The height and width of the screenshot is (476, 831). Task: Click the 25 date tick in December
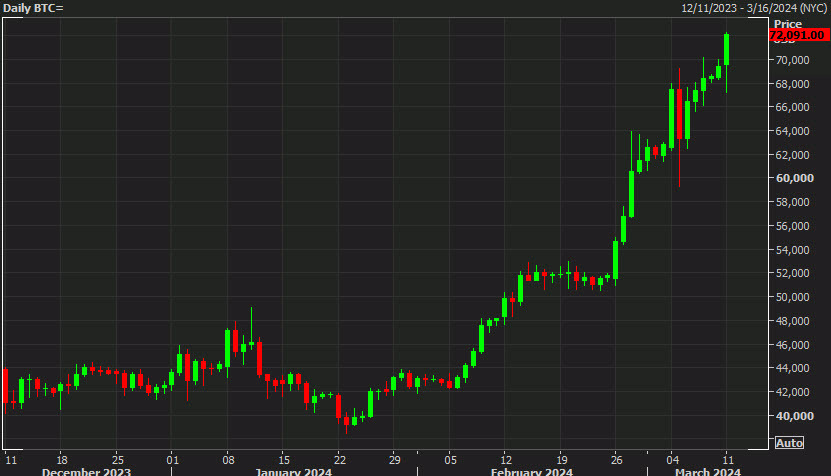pyautogui.click(x=118, y=460)
